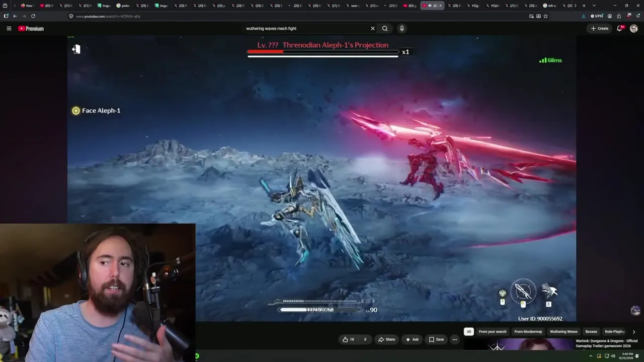The height and width of the screenshot is (362, 644).
Task: Click the 'User ID: 900055692' text
Action: coord(540,319)
